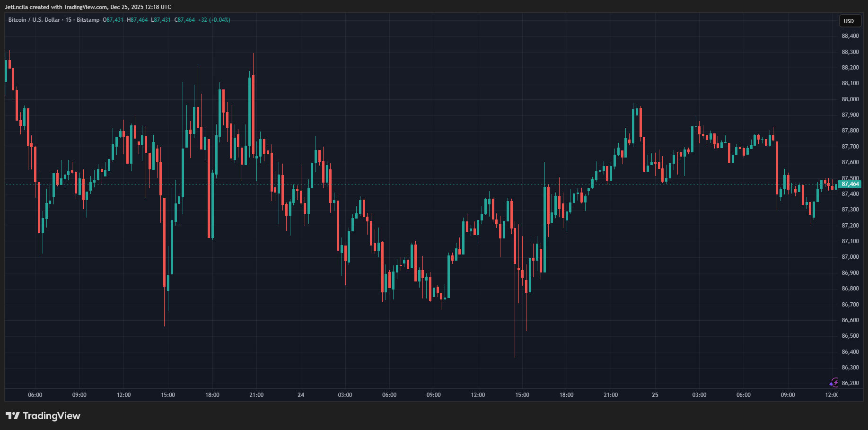
Task: Select date marker 25 on time axis
Action: 655,395
